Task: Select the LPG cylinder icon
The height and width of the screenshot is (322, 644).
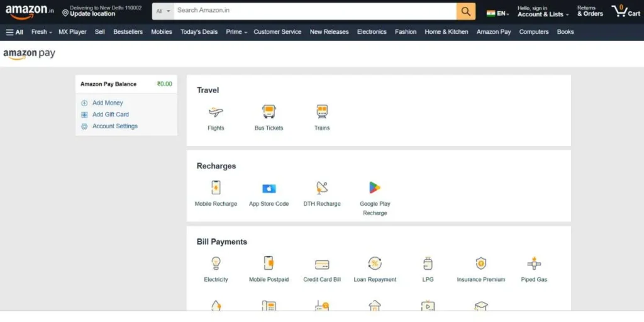Action: point(428,264)
